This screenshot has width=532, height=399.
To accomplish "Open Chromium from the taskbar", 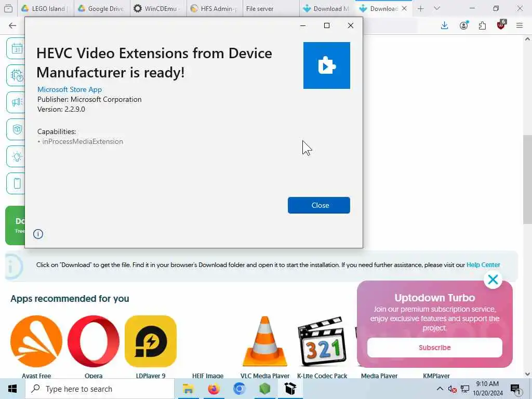I will click(239, 389).
